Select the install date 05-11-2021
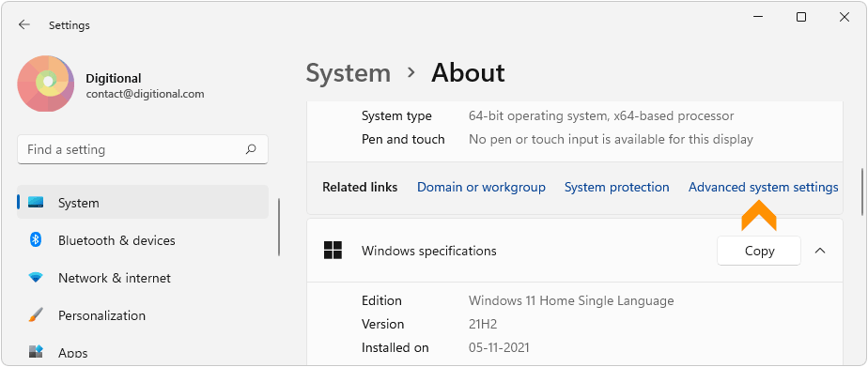Screen dimensions: 868x367 click(499, 347)
